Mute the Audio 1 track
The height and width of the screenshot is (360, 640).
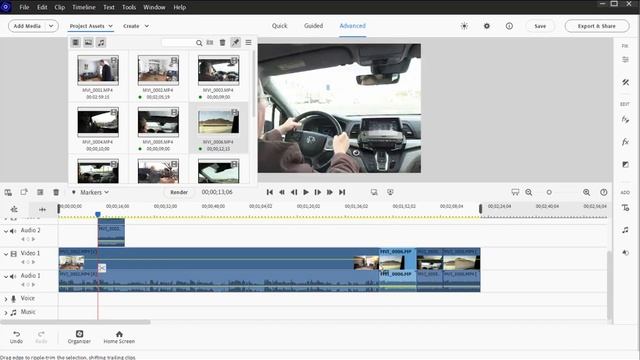tap(13, 276)
